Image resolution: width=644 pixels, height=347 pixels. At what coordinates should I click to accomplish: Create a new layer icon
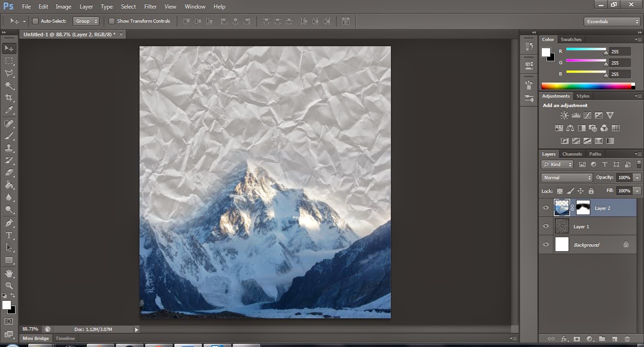tap(614, 339)
